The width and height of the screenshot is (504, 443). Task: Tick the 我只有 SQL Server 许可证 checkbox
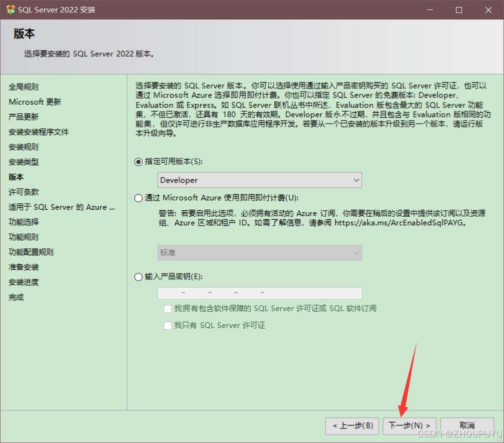click(168, 325)
